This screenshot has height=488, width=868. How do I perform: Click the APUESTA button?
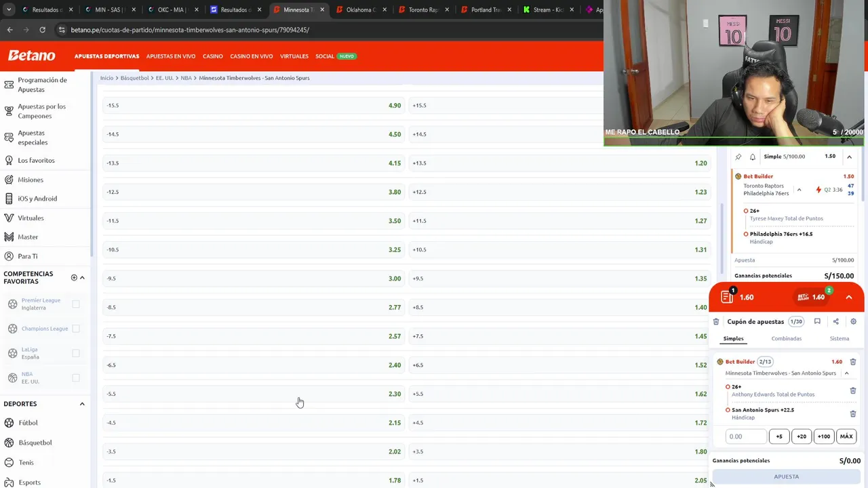787,476
